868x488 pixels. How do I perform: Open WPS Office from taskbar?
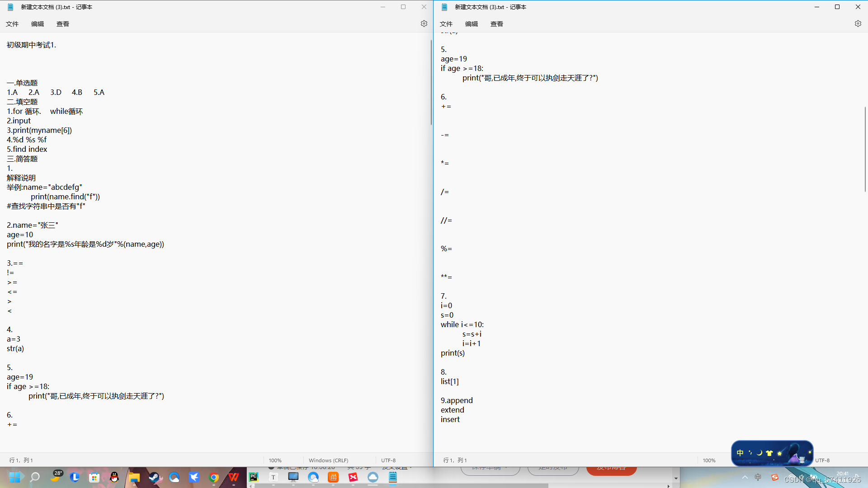[234, 477]
